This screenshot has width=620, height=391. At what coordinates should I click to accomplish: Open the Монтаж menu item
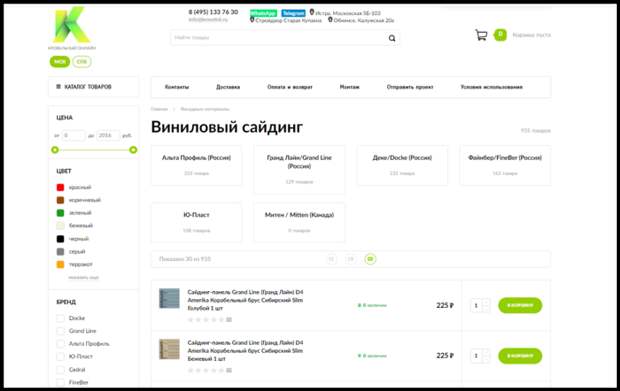coord(350,87)
